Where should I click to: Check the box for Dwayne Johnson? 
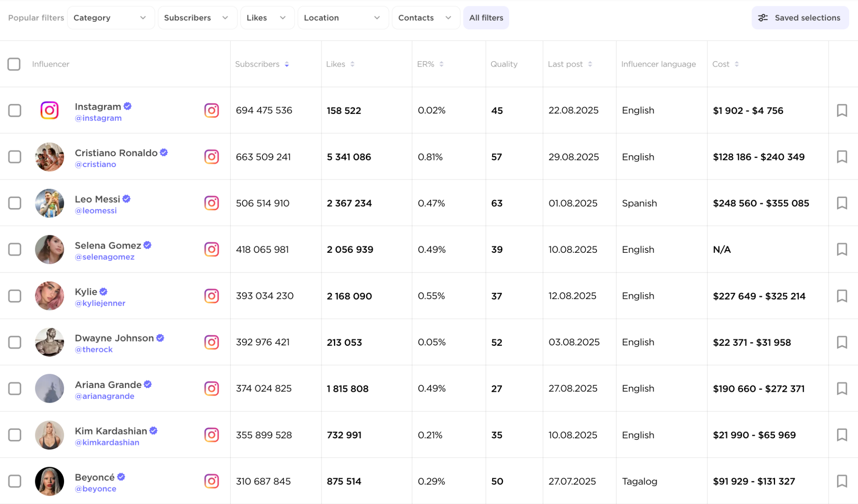15,342
